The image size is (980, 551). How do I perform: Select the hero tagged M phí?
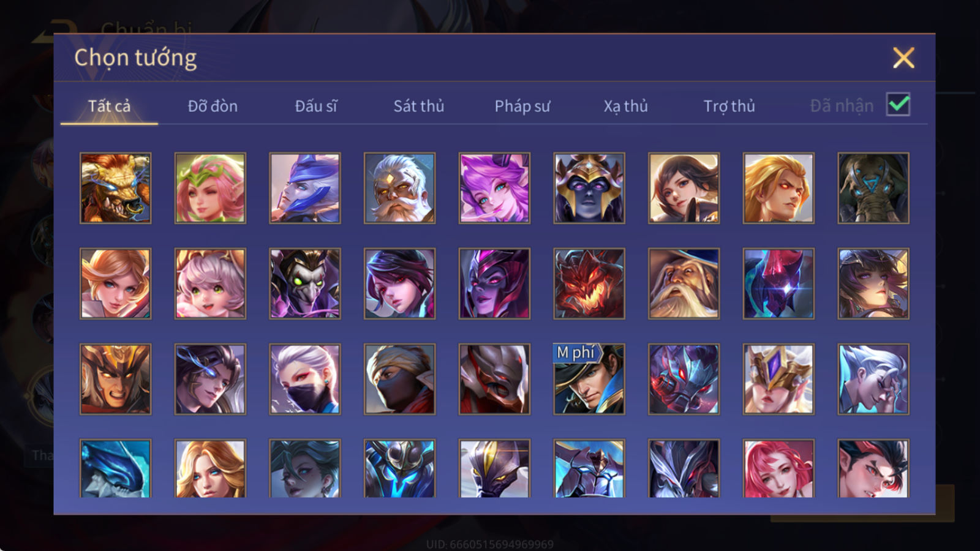[589, 379]
